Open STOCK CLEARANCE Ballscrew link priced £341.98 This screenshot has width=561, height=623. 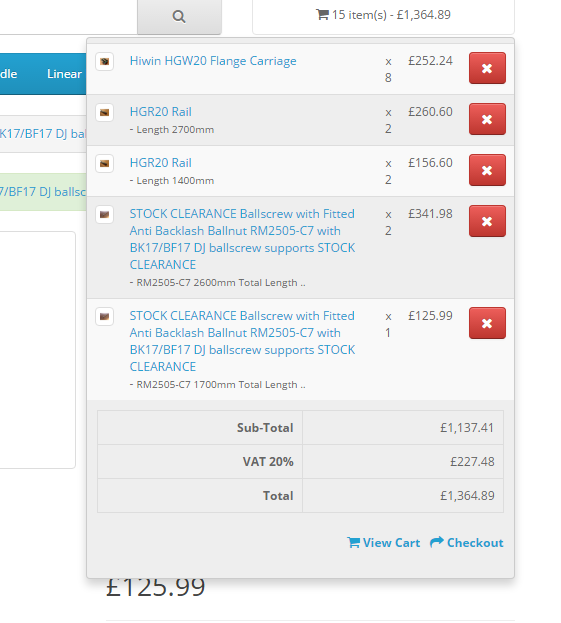pyautogui.click(x=242, y=239)
